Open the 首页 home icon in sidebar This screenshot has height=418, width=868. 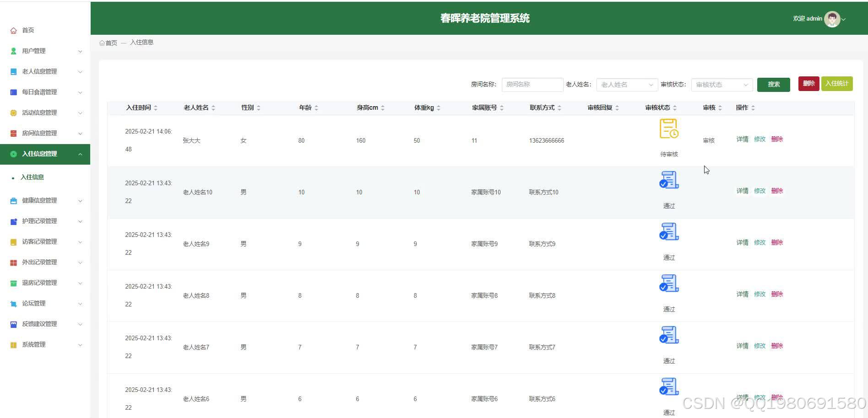[13, 30]
